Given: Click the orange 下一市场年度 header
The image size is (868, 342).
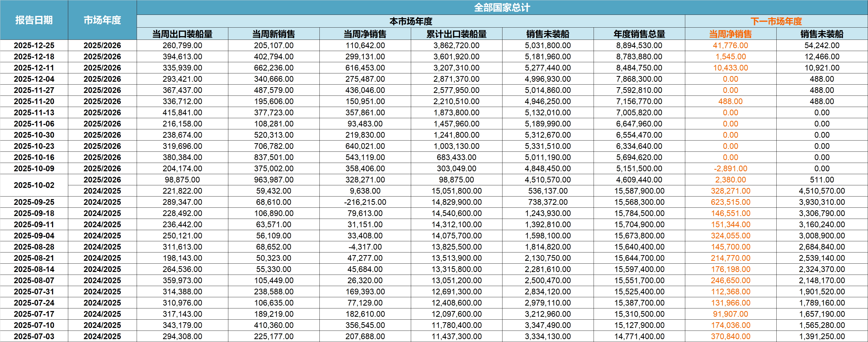Looking at the screenshot, I should [776, 21].
